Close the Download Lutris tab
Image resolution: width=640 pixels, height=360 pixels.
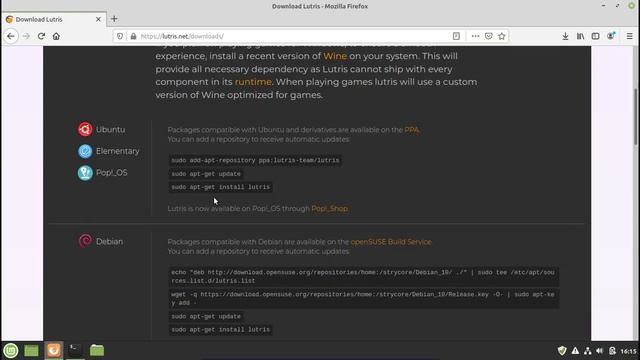coord(98,19)
